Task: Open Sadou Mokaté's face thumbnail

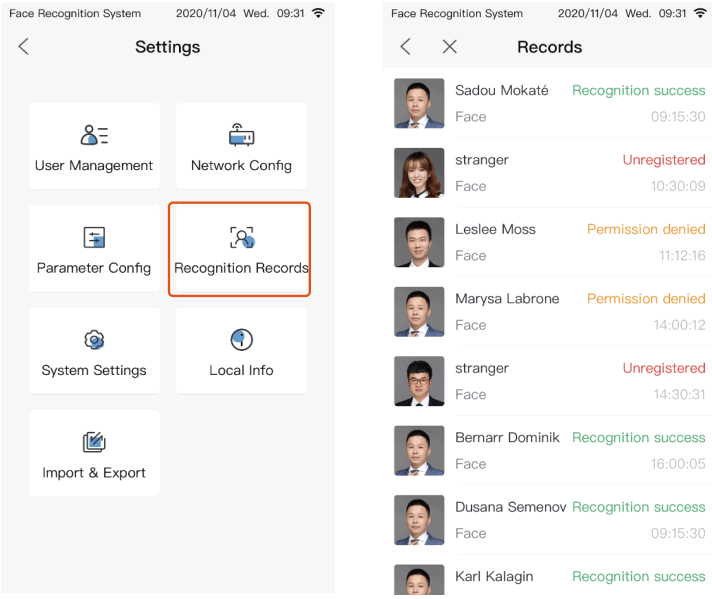Action: (x=419, y=103)
